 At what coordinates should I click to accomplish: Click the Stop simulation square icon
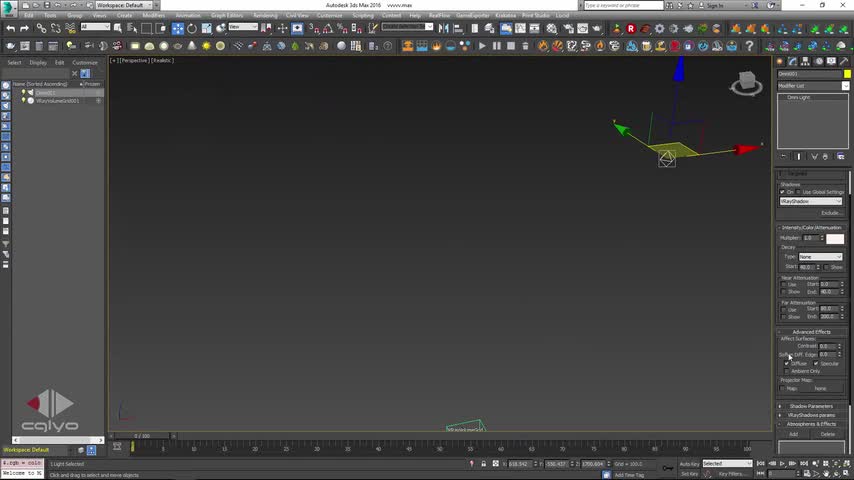point(511,46)
